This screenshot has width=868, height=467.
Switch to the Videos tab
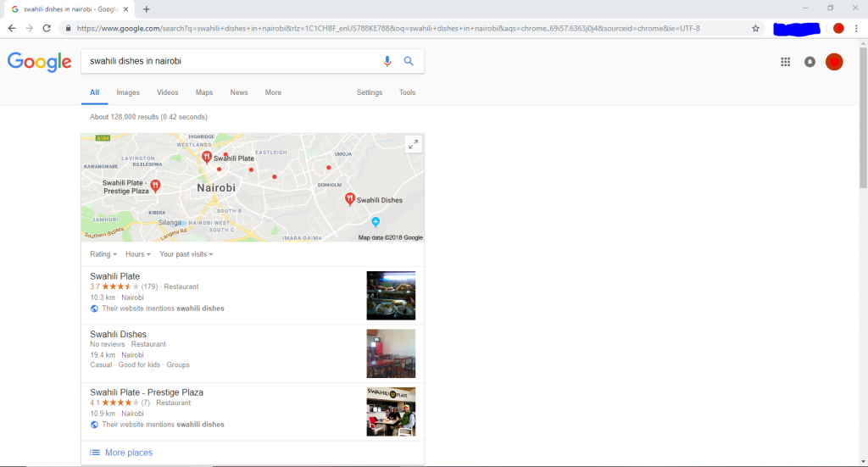(x=167, y=92)
